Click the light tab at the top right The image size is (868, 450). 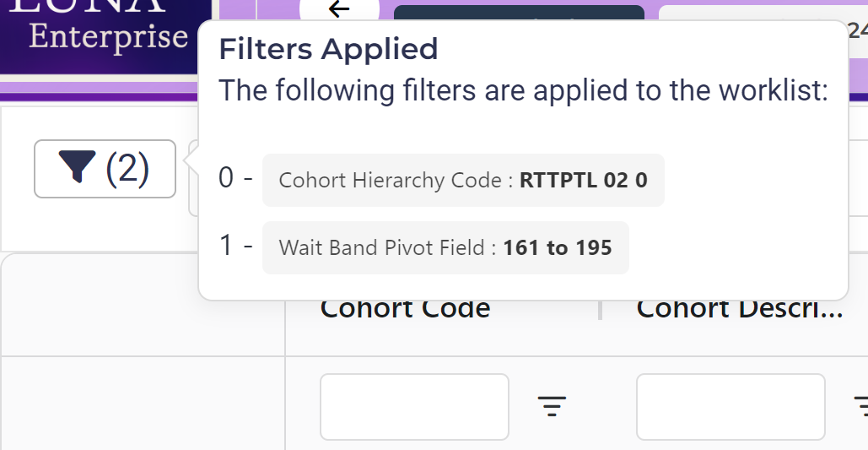[751, 13]
